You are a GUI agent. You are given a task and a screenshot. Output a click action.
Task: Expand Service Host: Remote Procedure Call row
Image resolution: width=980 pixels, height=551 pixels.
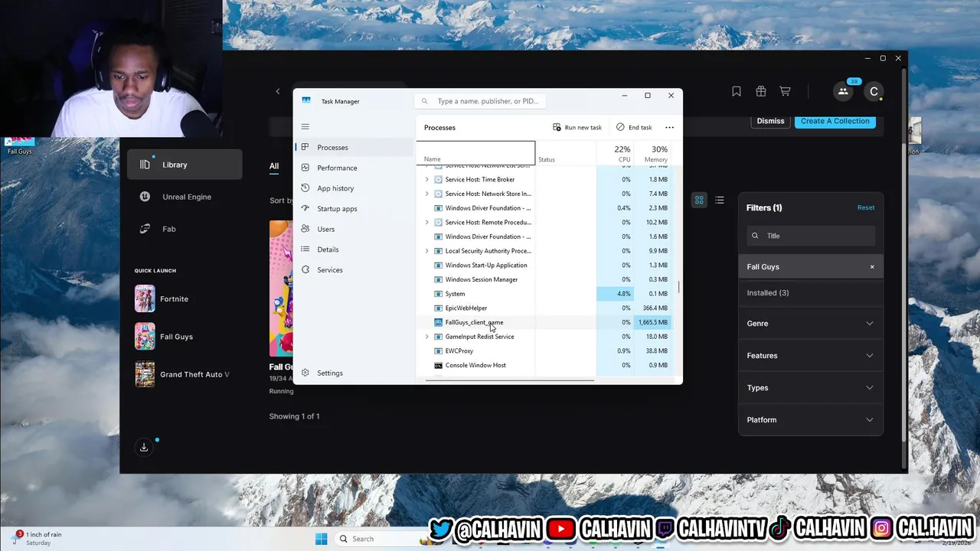(x=426, y=222)
